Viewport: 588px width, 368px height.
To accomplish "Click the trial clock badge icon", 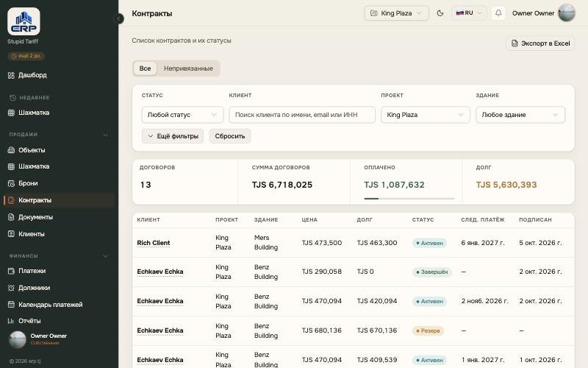I will point(14,56).
